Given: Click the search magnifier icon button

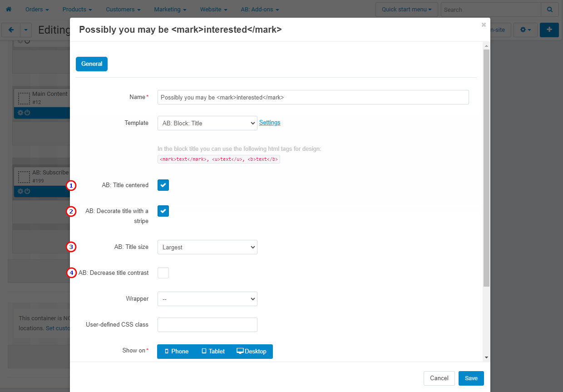Looking at the screenshot, I should pos(550,10).
